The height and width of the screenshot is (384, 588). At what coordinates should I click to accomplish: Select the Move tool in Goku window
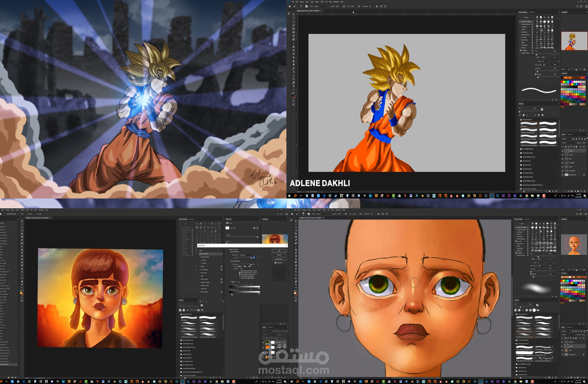point(293,14)
